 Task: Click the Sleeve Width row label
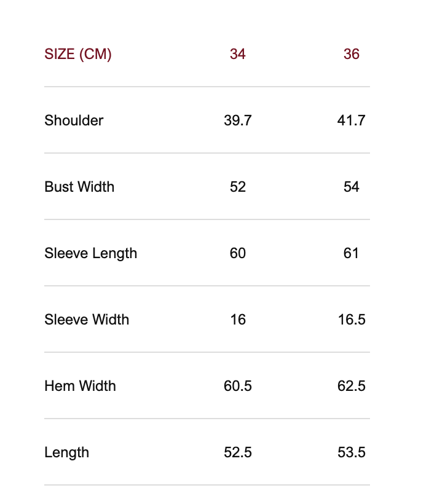coord(87,320)
